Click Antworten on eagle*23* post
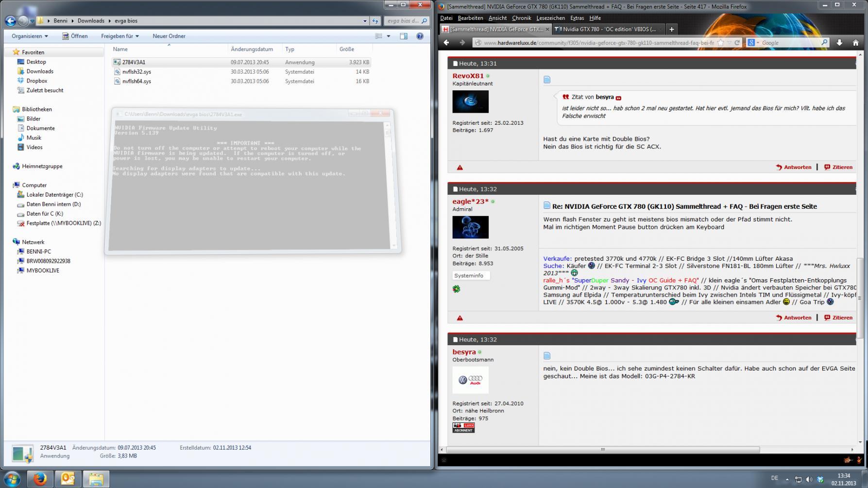Image resolution: width=868 pixels, height=488 pixels. click(x=794, y=318)
